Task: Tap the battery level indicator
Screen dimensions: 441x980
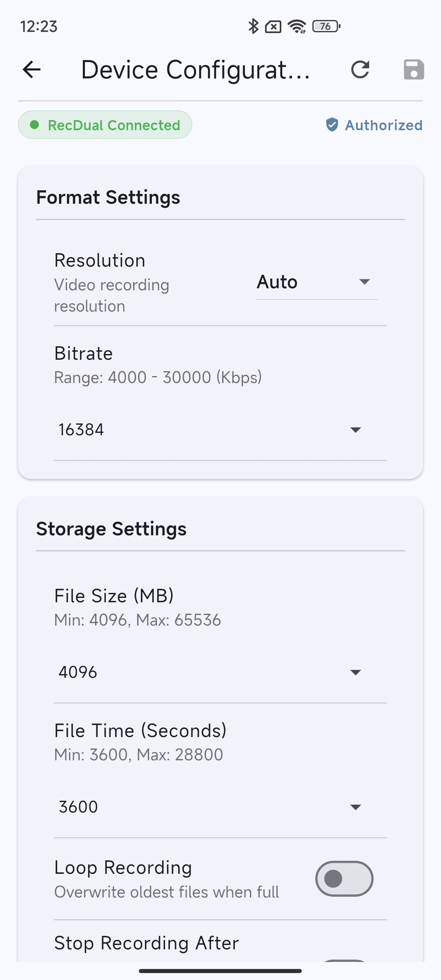Action: click(326, 27)
